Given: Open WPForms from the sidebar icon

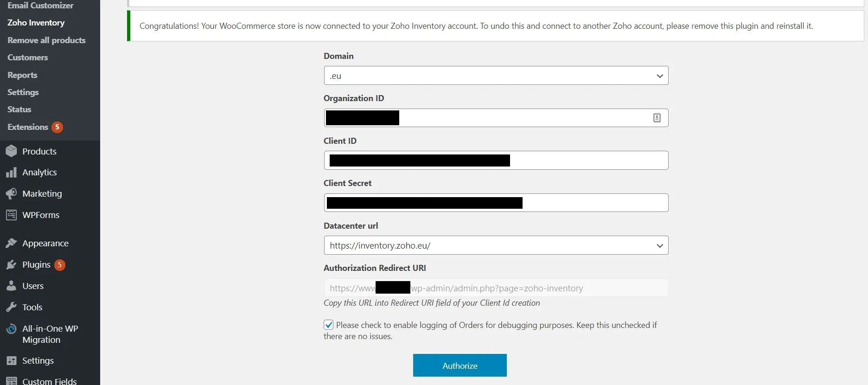Looking at the screenshot, I should point(12,215).
